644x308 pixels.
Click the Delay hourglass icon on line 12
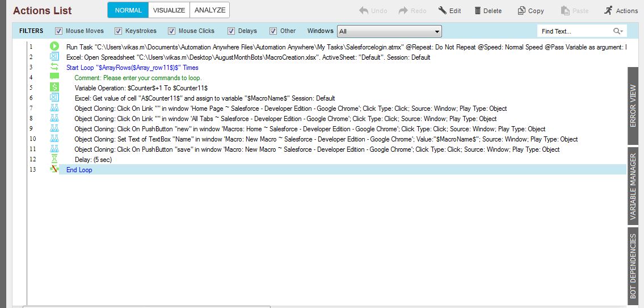click(x=54, y=160)
